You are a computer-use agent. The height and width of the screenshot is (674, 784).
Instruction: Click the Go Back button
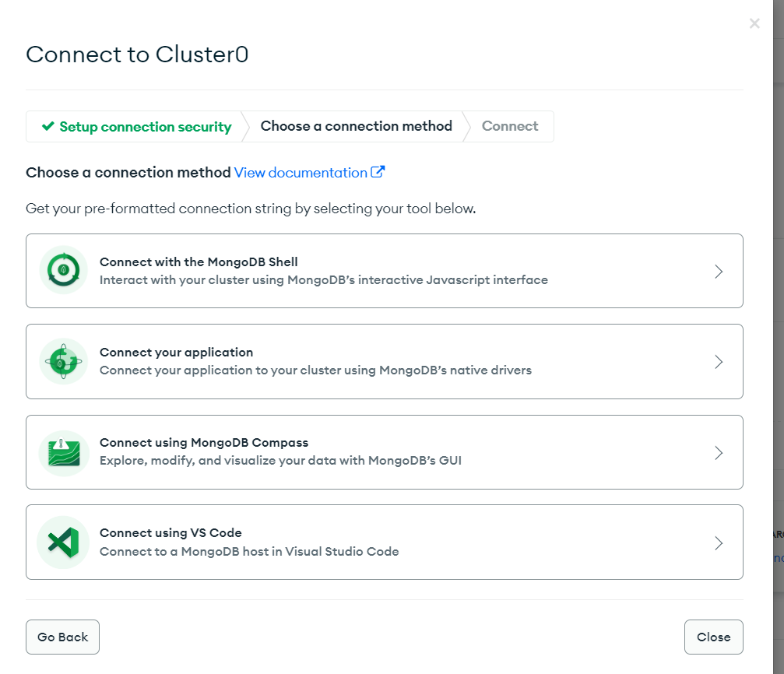pos(62,637)
